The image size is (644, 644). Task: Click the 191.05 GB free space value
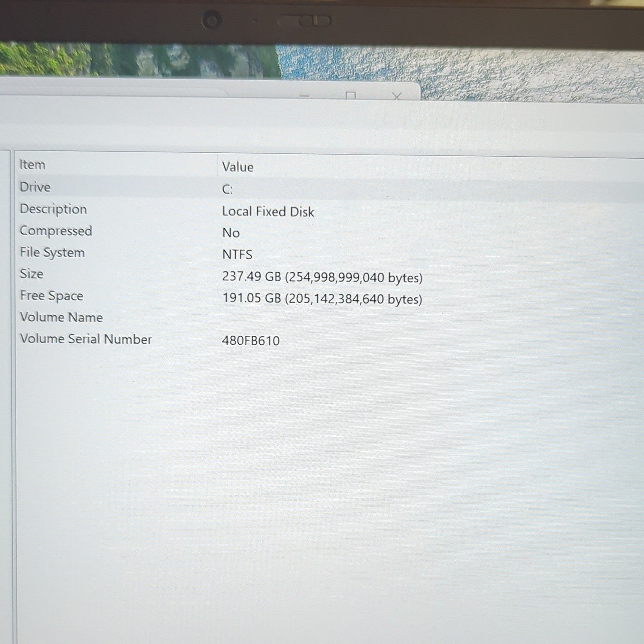pyautogui.click(x=322, y=298)
